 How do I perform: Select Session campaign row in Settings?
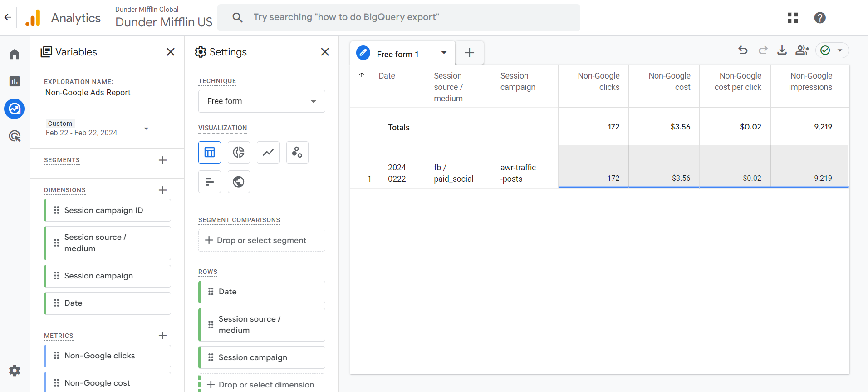coord(262,357)
